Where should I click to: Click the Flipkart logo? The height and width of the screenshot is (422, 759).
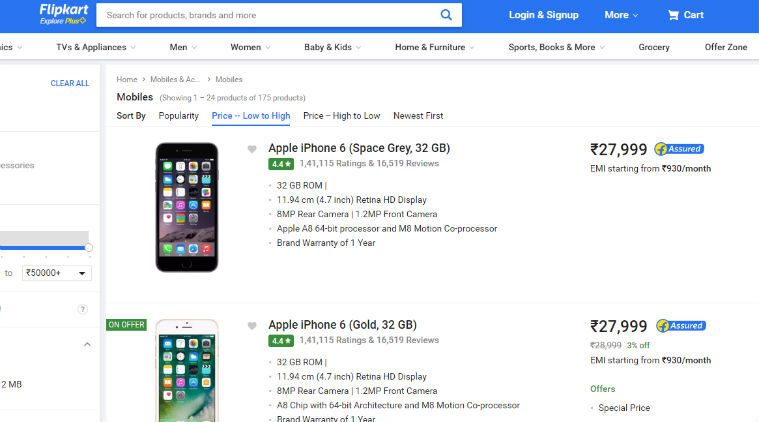click(63, 10)
